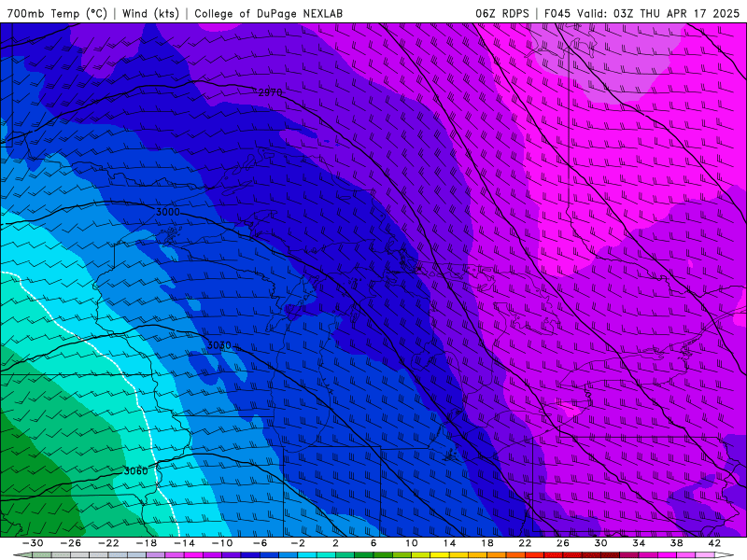Click the 'Wind (kts)' header label

coord(150,13)
